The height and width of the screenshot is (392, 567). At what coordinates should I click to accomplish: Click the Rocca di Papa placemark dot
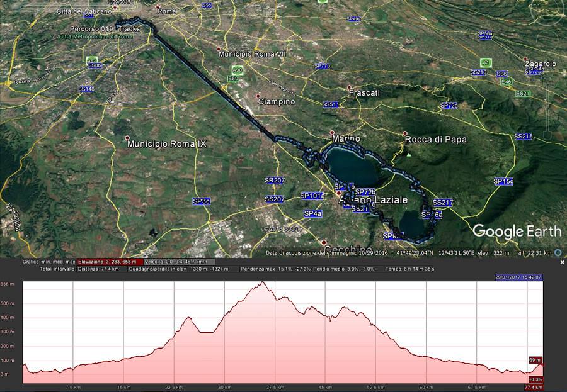click(405, 133)
